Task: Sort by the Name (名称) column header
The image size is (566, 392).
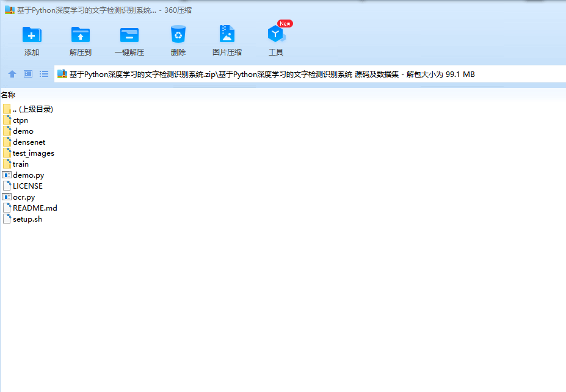Action: click(8, 95)
